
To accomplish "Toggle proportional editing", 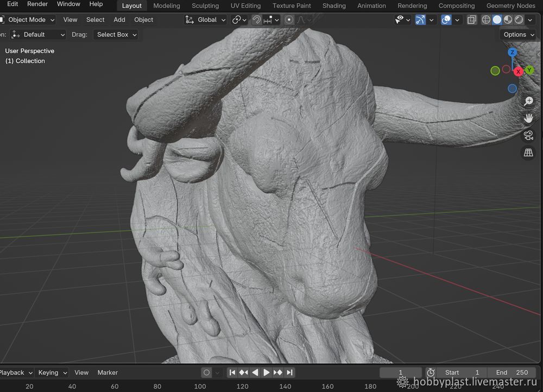I will [289, 20].
